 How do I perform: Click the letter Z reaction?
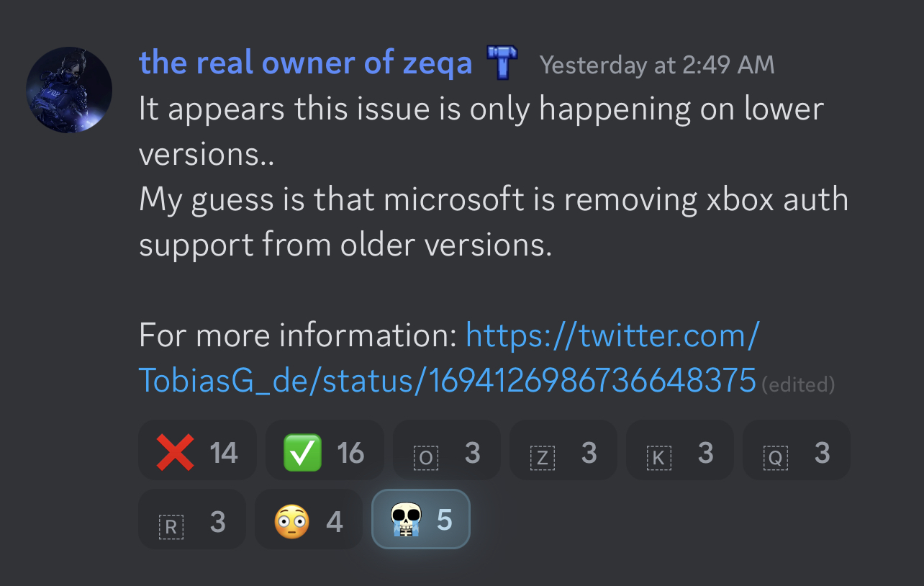[563, 451]
